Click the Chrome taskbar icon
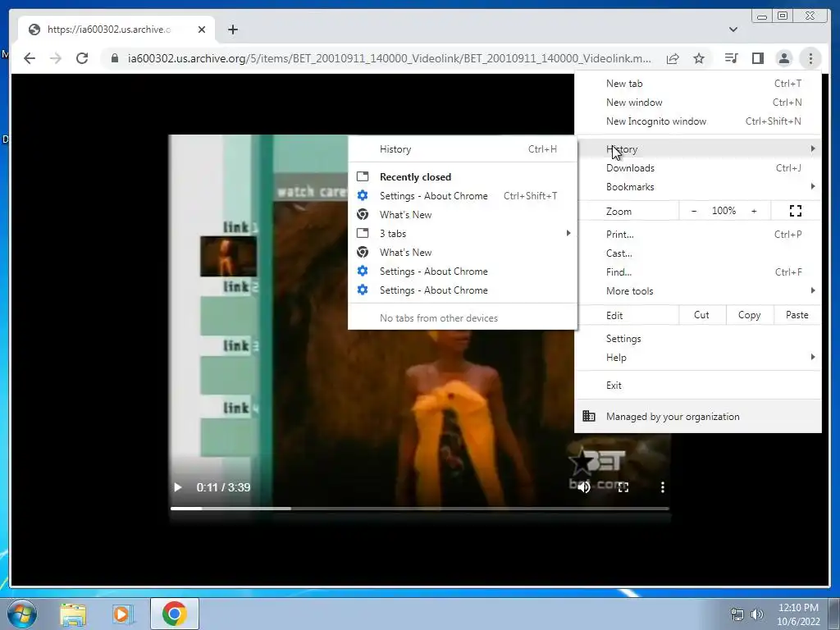The width and height of the screenshot is (840, 630). tap(174, 614)
